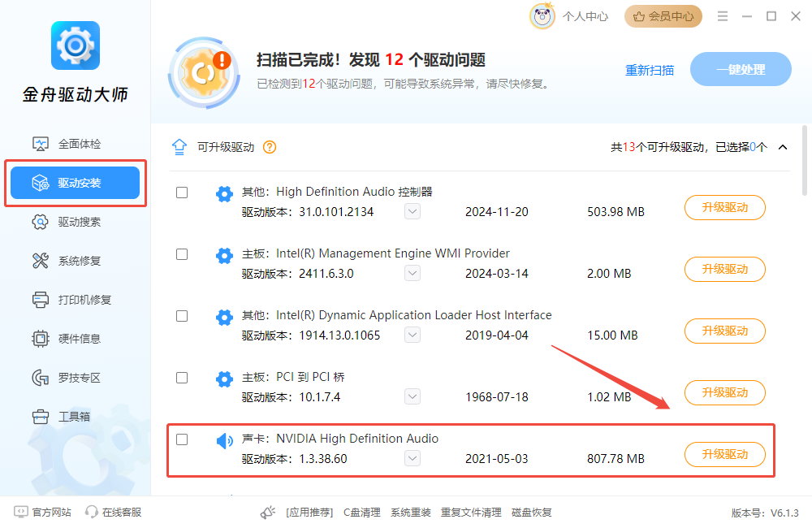Click the scan result warning icon
Image resolution: width=812 pixels, height=528 pixels.
[x=205, y=72]
